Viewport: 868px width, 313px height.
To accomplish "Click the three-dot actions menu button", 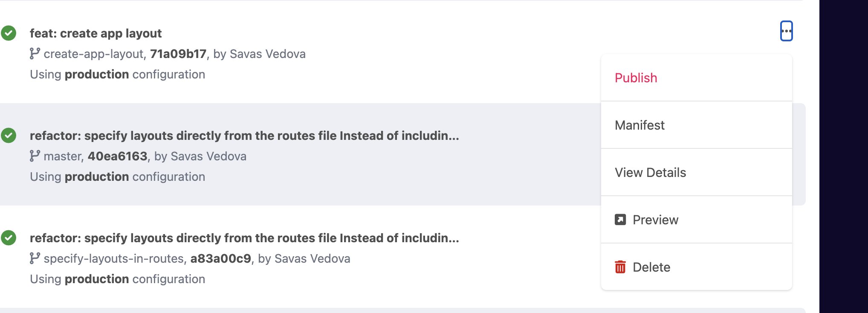I will pos(786,31).
